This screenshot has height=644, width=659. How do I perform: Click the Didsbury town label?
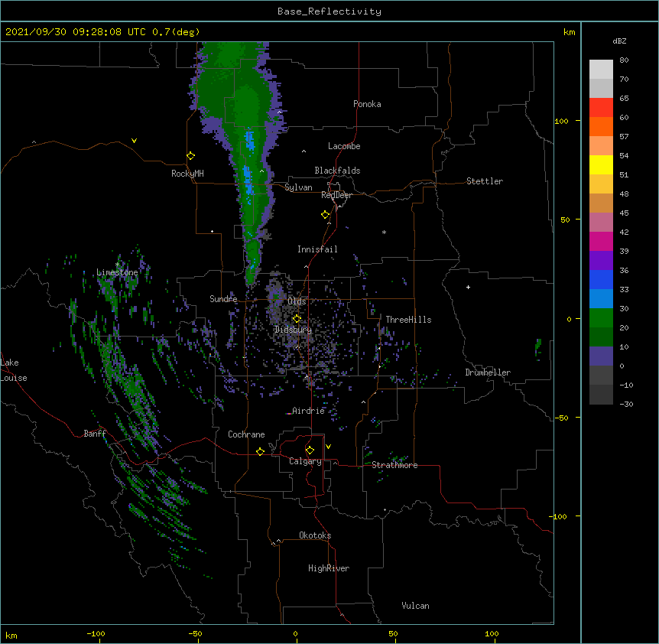[x=293, y=330]
